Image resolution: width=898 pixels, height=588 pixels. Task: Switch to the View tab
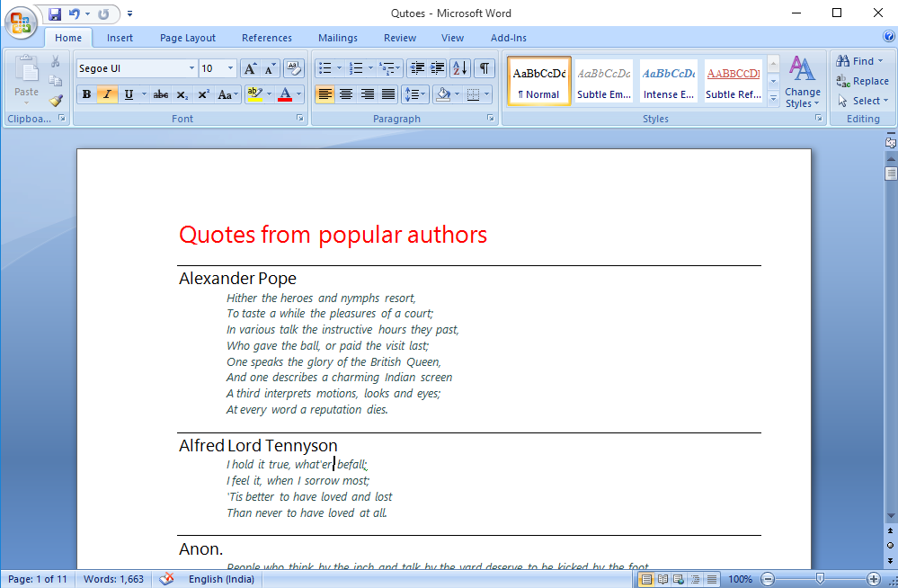pyautogui.click(x=452, y=38)
